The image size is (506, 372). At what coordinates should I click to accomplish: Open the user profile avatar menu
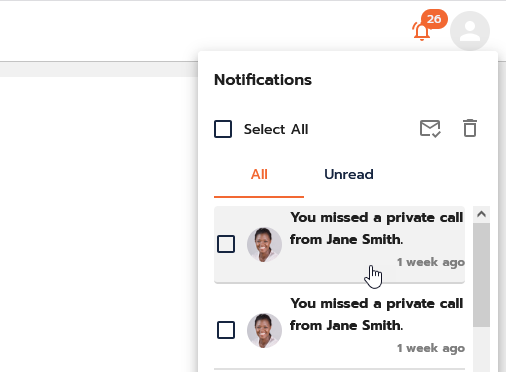click(x=470, y=31)
